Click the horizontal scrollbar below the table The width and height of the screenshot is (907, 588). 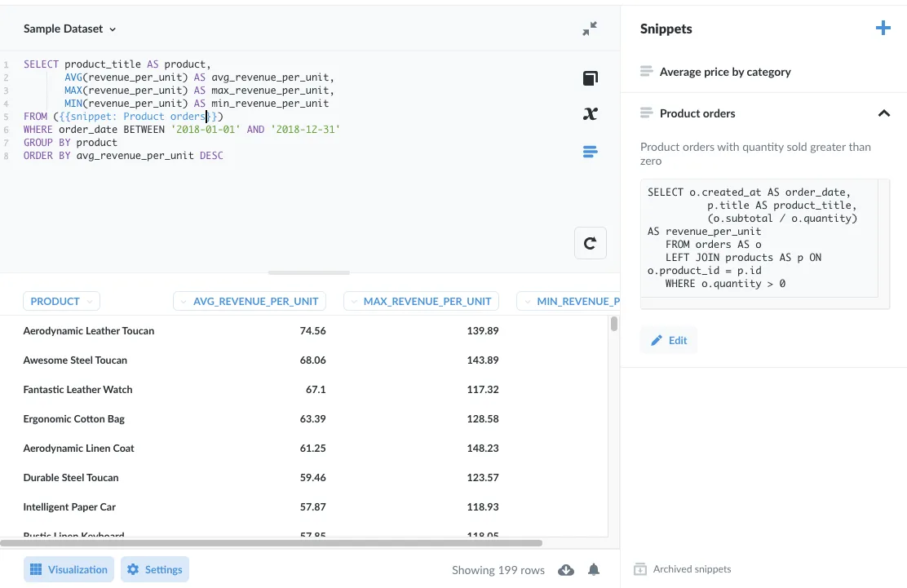coord(269,542)
